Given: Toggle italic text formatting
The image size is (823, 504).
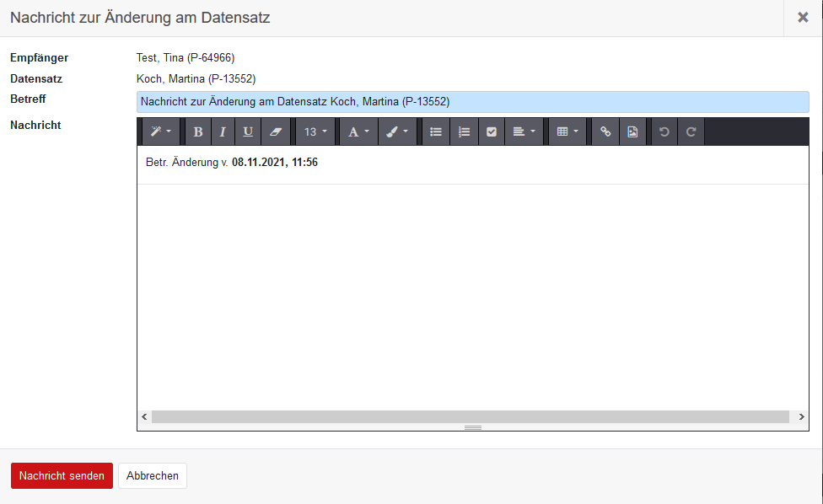Looking at the screenshot, I should (x=223, y=132).
